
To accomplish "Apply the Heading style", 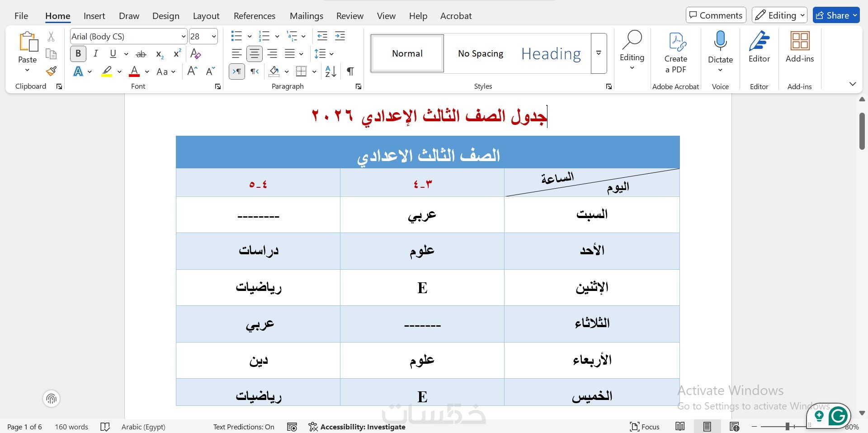I will pos(551,53).
